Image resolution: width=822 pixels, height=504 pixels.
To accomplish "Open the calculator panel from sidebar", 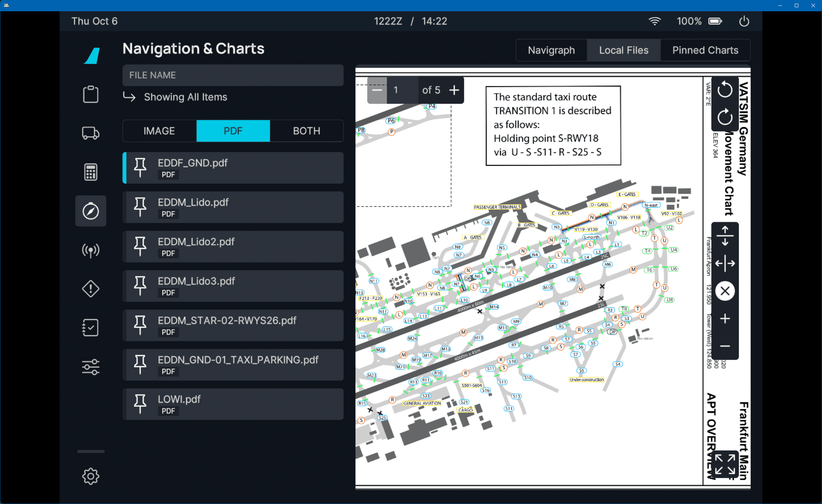I will tap(90, 172).
